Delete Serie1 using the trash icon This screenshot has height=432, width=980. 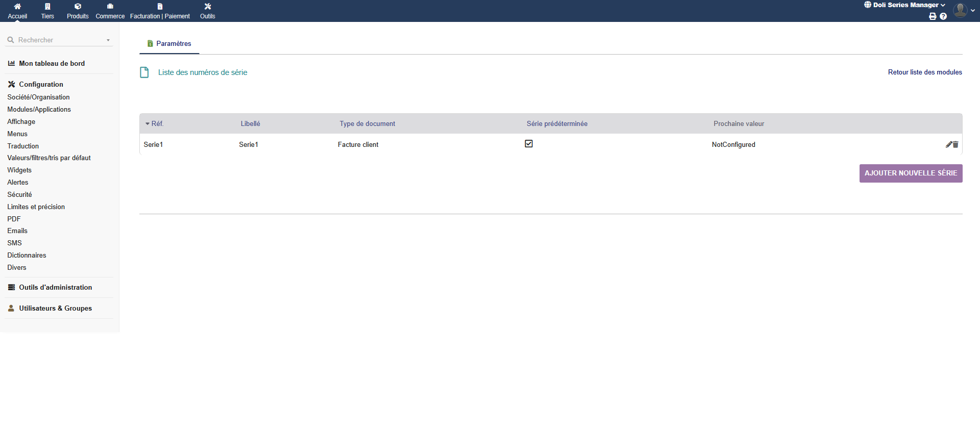tap(955, 145)
